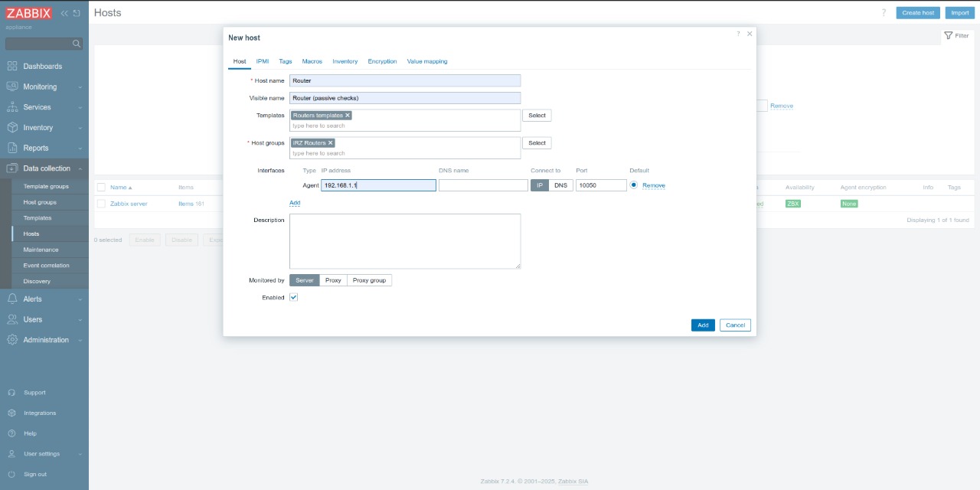Switch to the Macros tab
This screenshot has height=490, width=980.
(x=312, y=61)
